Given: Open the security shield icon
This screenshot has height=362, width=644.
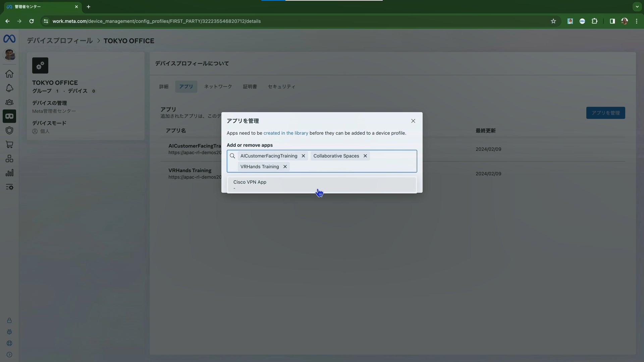Looking at the screenshot, I should (x=9, y=130).
